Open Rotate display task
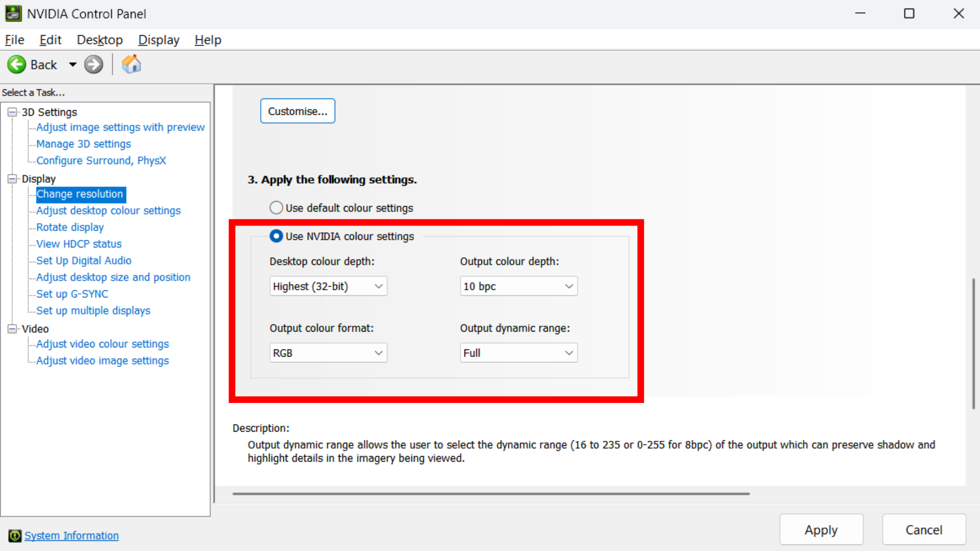Viewport: 980px width, 551px height. (x=70, y=227)
